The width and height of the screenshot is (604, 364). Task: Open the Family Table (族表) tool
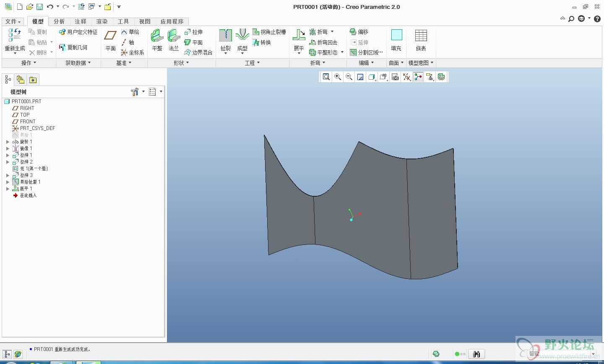coord(421,40)
